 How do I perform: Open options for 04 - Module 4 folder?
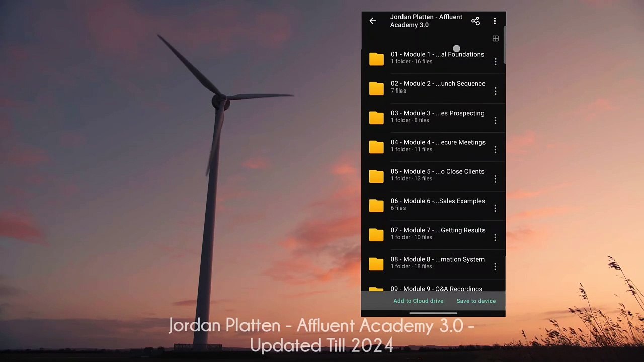[495, 150]
